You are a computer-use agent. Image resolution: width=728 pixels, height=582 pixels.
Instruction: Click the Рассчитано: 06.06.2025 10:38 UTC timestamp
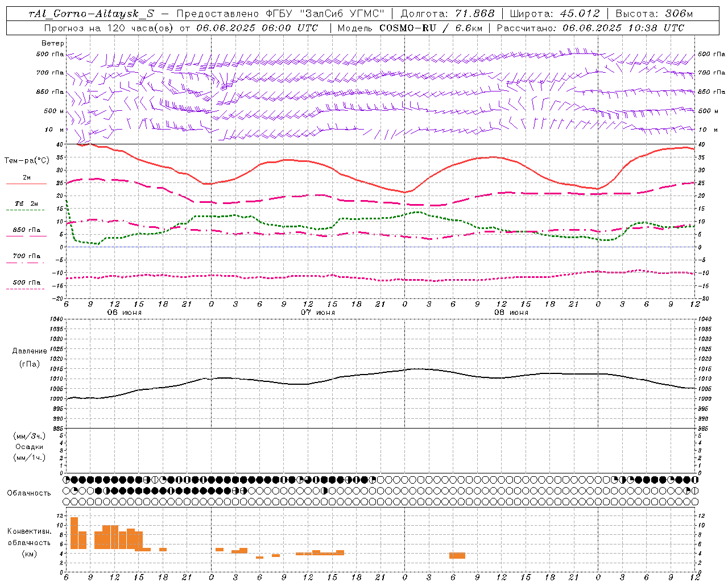[590, 27]
